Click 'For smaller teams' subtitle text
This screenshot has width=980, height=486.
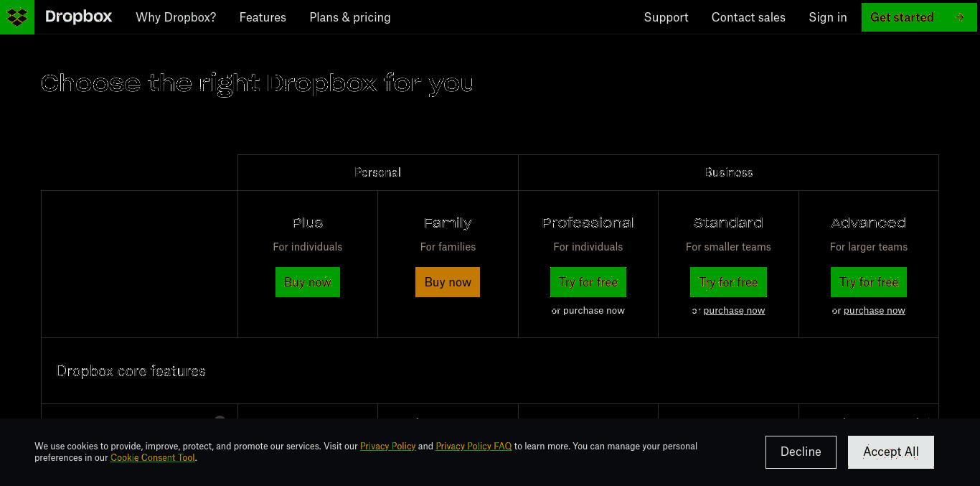[x=728, y=246]
